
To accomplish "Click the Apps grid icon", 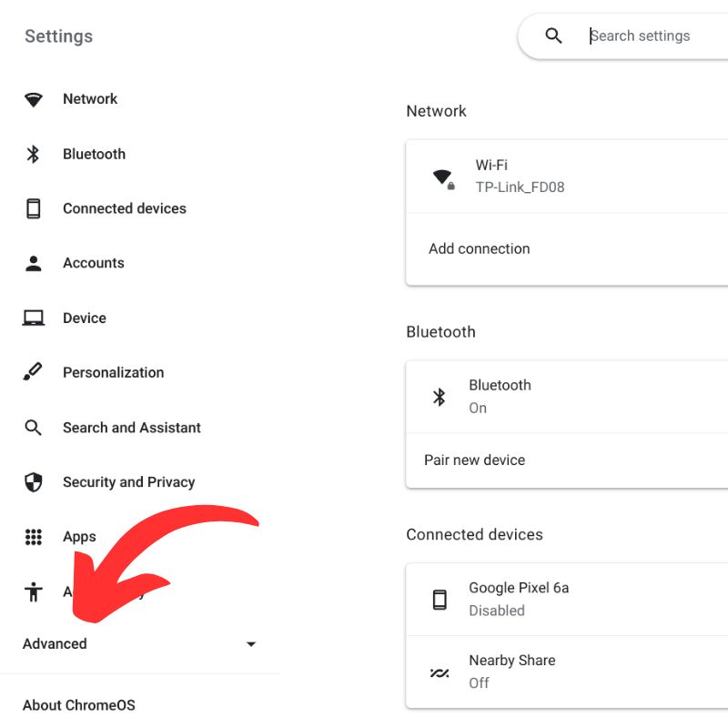I will 34,537.
